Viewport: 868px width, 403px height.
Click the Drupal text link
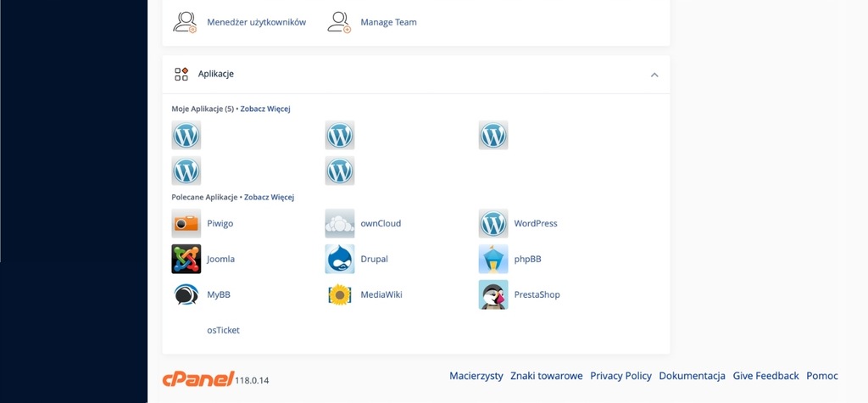point(374,259)
